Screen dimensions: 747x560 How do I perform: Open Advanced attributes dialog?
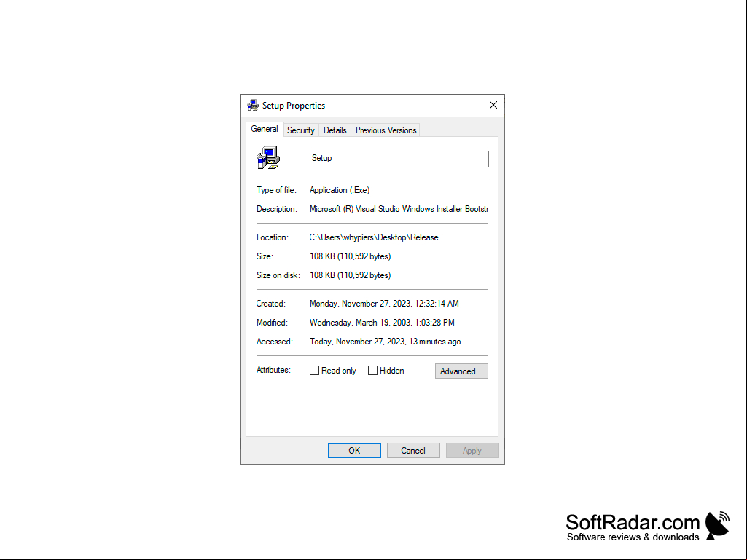click(461, 371)
